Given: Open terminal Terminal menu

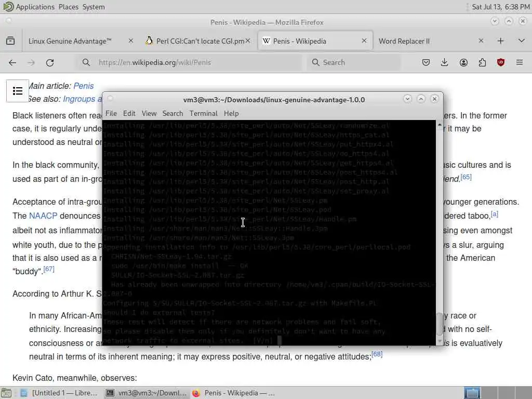Looking at the screenshot, I should (x=203, y=113).
